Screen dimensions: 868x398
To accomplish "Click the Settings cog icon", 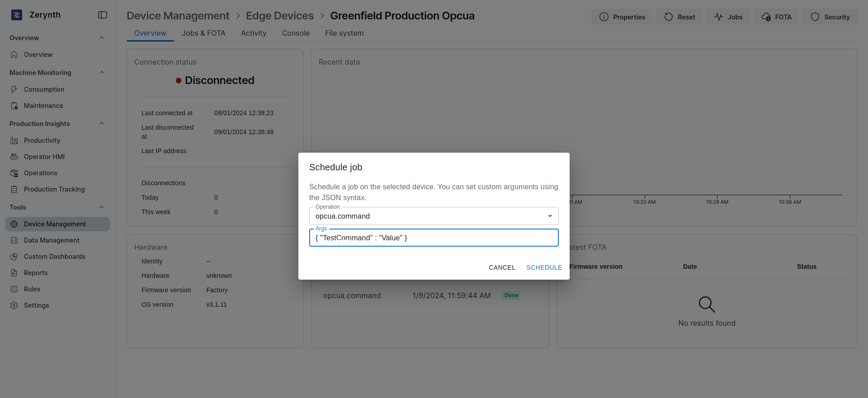I will click(14, 305).
